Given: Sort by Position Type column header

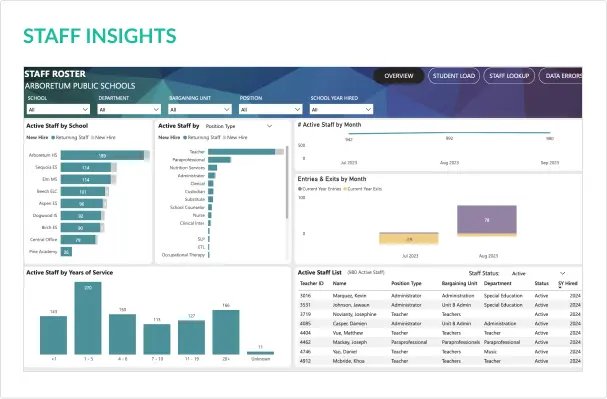Looking at the screenshot, I should [406, 284].
